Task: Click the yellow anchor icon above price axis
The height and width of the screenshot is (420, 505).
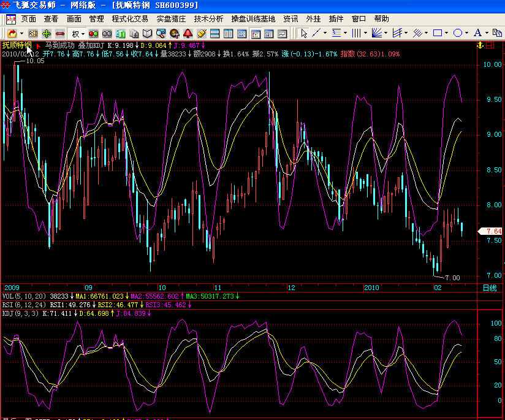Action: coord(480,45)
